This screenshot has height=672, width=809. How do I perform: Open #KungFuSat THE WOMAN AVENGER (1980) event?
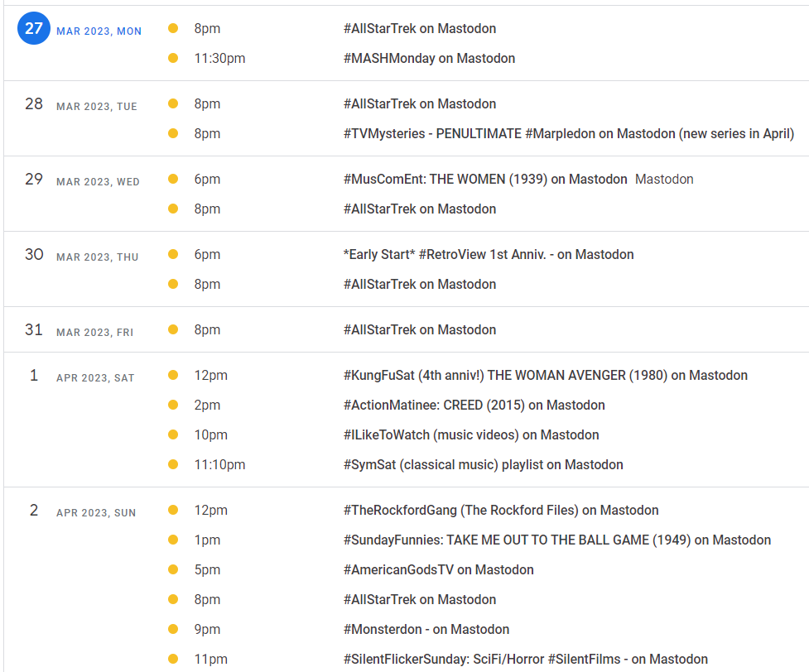click(x=546, y=375)
